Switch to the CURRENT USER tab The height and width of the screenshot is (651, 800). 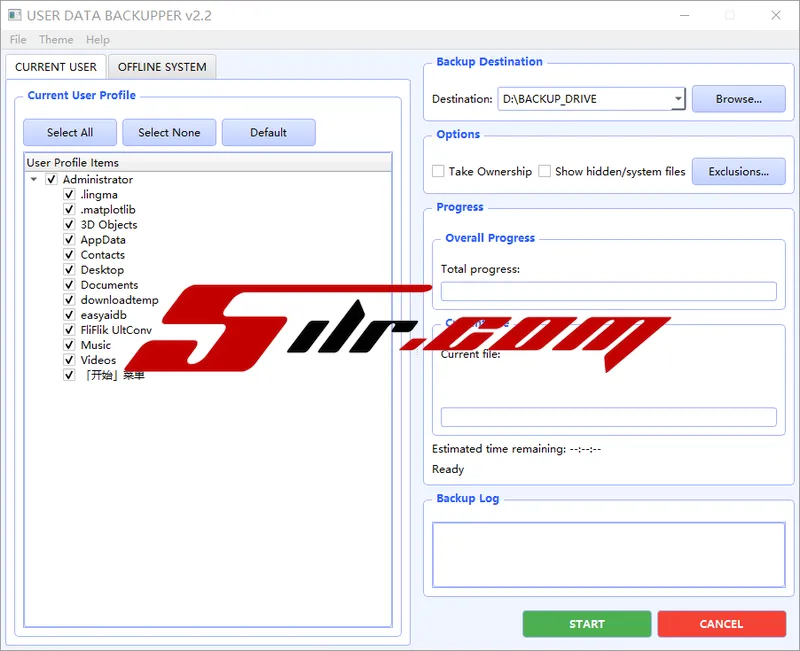tap(56, 67)
